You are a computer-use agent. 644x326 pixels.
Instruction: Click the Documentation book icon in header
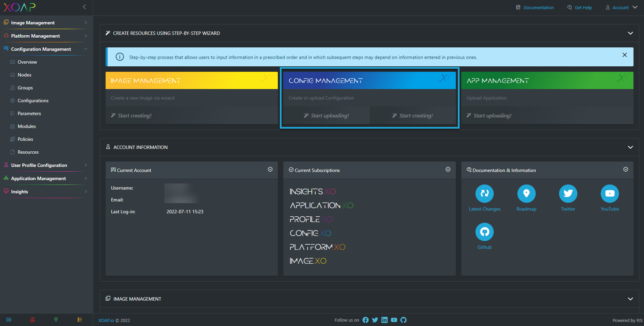pyautogui.click(x=518, y=7)
